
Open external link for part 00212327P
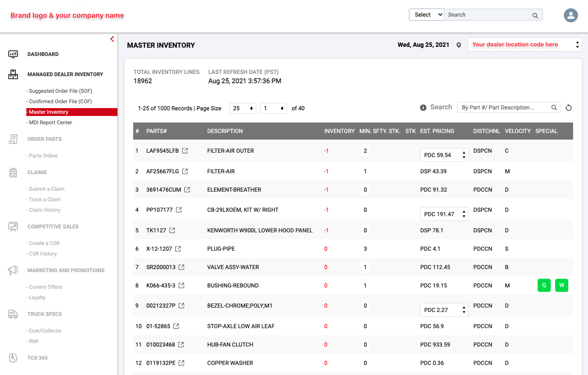(x=181, y=305)
